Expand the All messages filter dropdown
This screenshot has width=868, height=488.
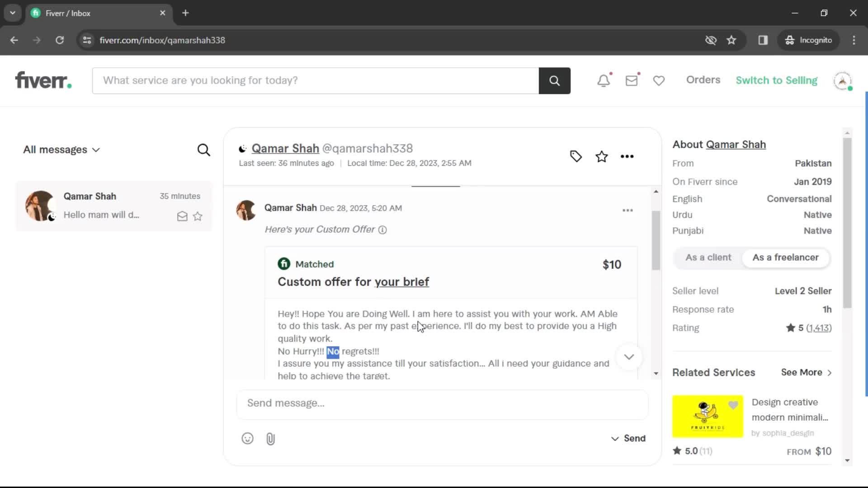tap(61, 150)
